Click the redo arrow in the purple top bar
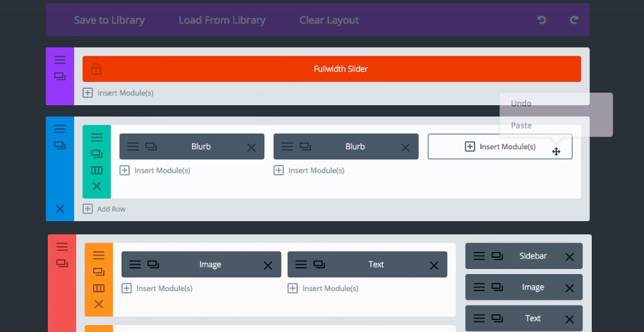This screenshot has width=644, height=332. point(573,20)
